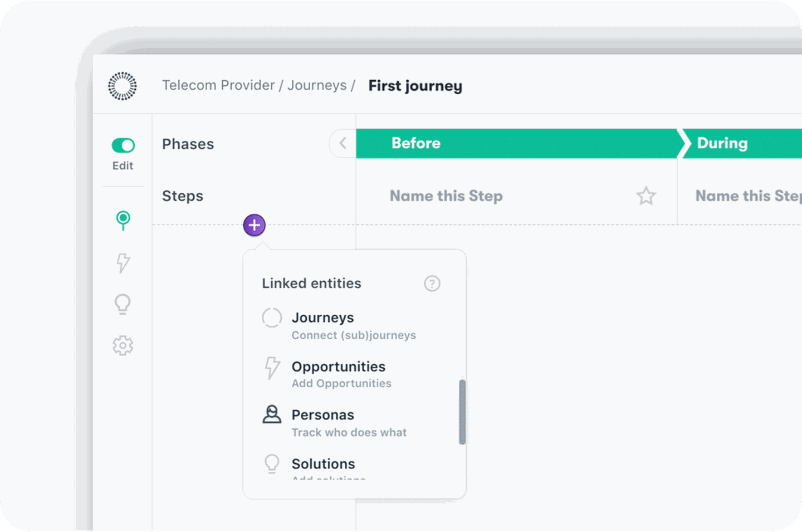802x532 pixels.
Task: Open Settings via the sidebar gear icon
Action: click(x=123, y=345)
